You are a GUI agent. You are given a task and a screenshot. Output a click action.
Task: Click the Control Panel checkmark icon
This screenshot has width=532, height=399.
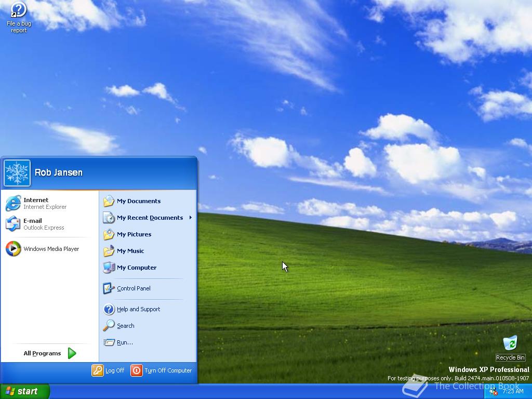(109, 288)
